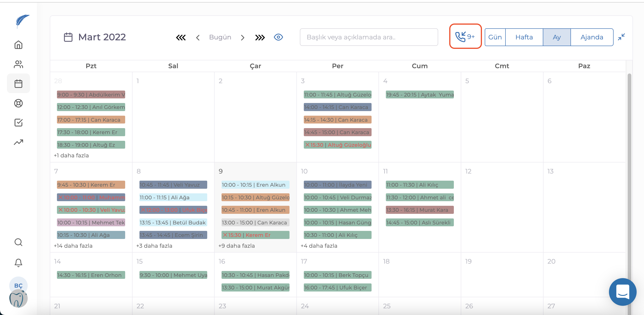Expand '+9 daha fazla' on day 9
Screen dimensions: 644x315
pyautogui.click(x=236, y=246)
